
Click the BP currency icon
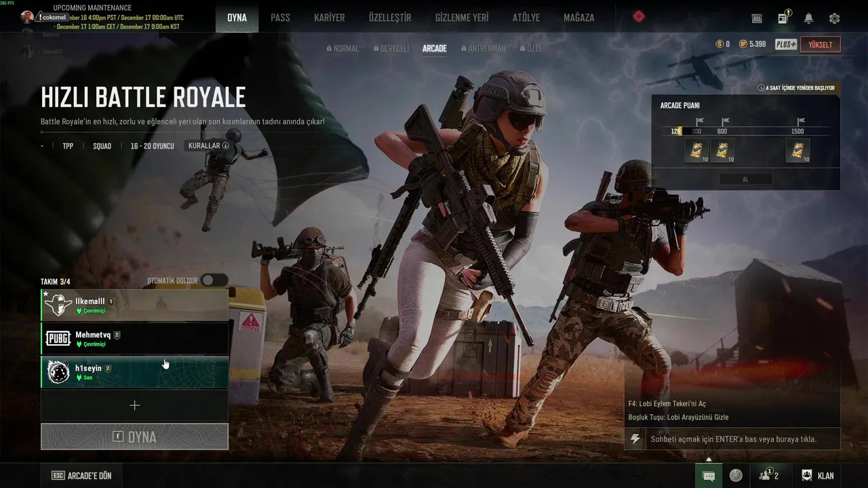coord(743,44)
